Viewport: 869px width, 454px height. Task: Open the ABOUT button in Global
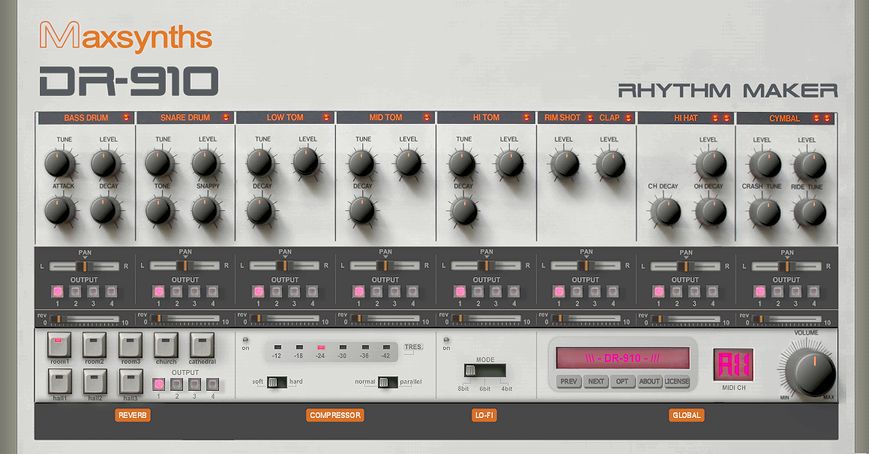click(x=650, y=381)
